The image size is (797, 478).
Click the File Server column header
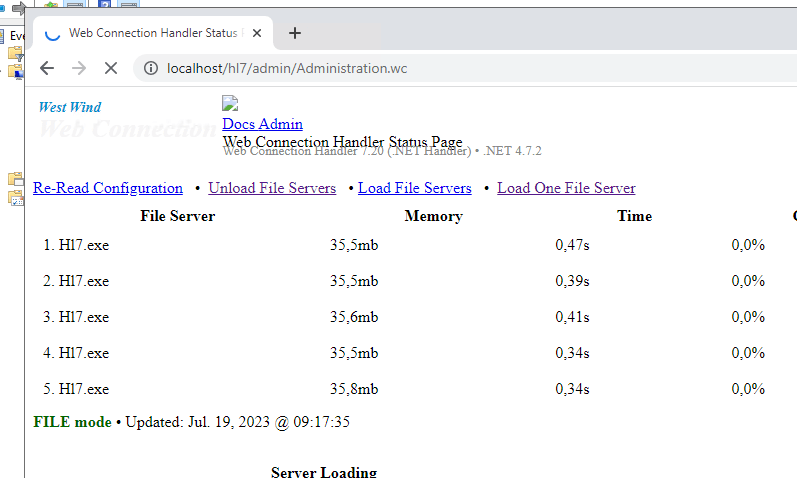177,216
